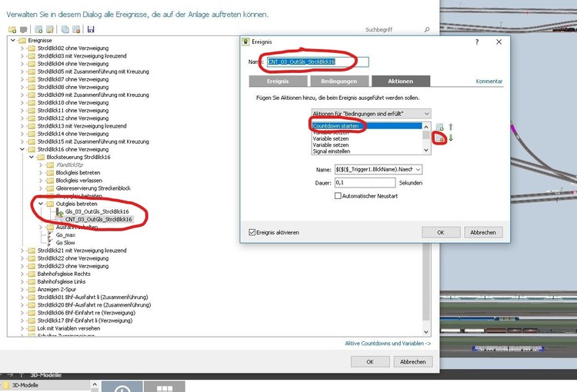This screenshot has width=577, height=392.
Task: Click the gray comment toolbar icon
Action: [x=24, y=29]
